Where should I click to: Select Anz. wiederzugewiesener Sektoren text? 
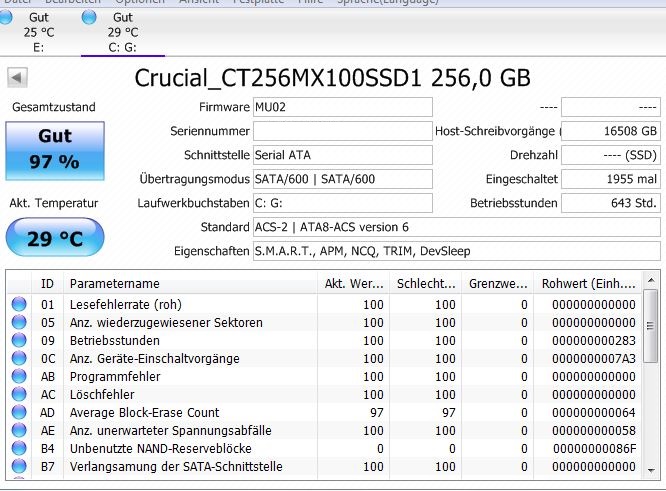point(166,322)
